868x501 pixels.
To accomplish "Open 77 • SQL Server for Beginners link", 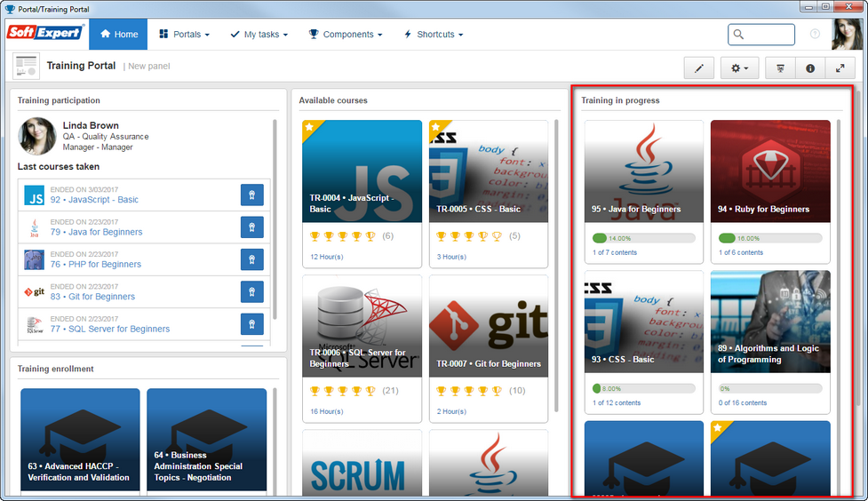I will (x=110, y=329).
